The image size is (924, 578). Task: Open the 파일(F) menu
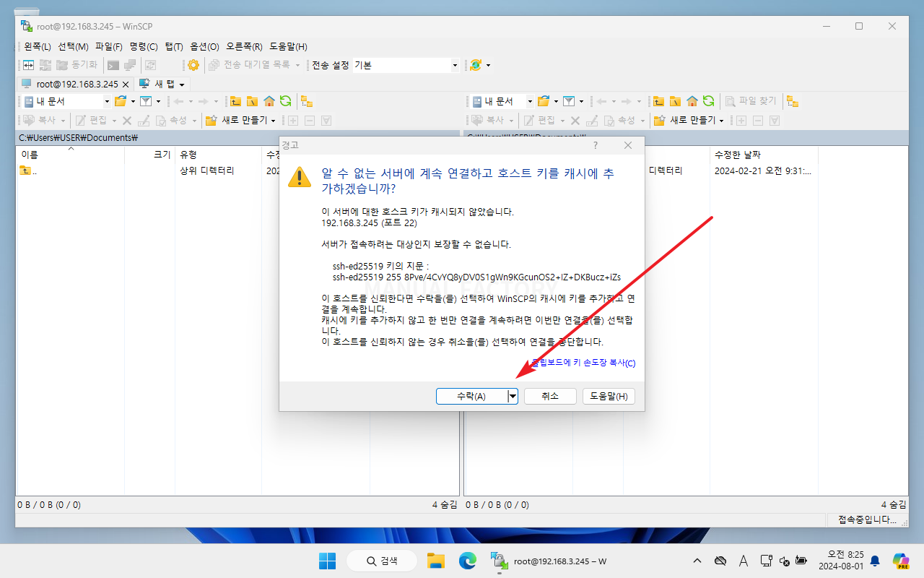coord(109,46)
